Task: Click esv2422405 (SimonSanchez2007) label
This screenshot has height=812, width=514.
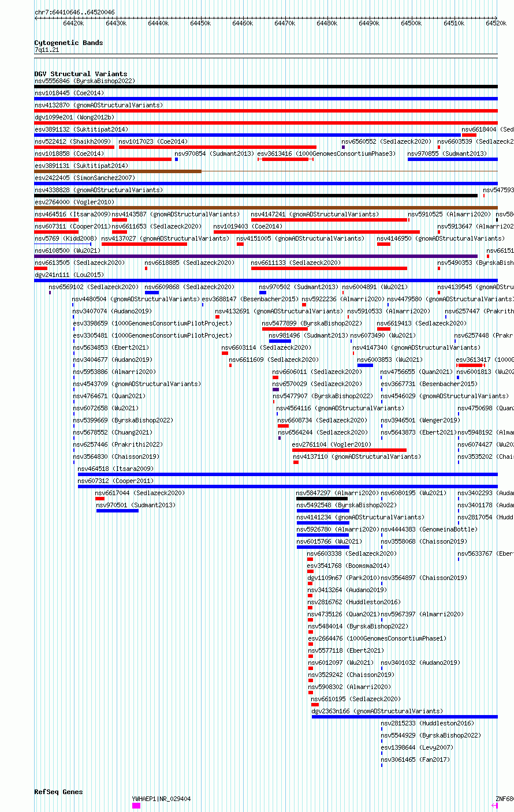Action: pos(85,178)
